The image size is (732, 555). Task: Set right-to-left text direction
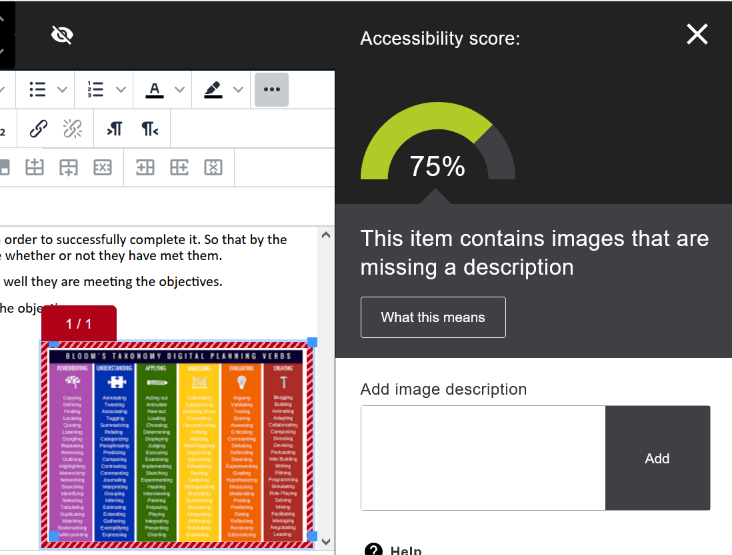pos(149,128)
